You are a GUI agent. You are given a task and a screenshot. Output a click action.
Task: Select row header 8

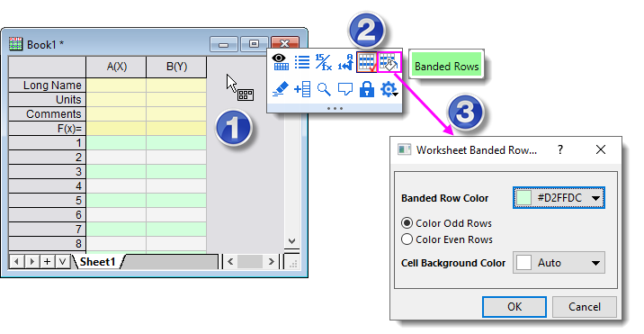point(48,243)
